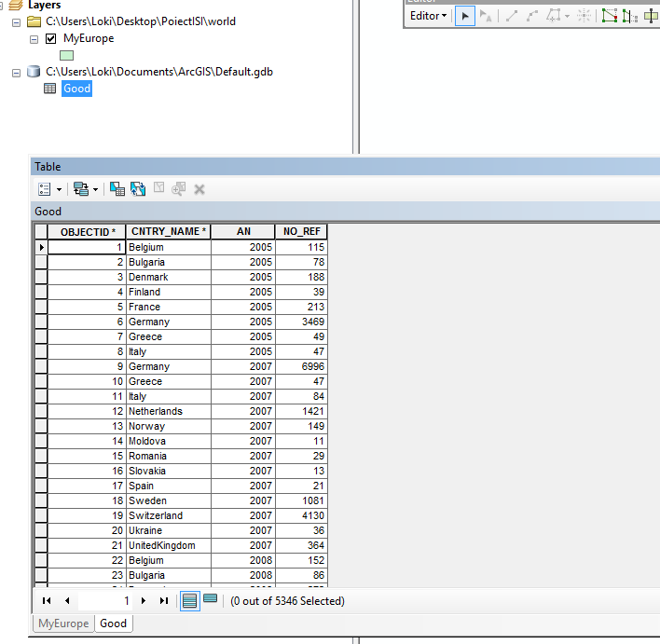
Task: Open Related Tables dropdown arrow
Action: click(95, 190)
